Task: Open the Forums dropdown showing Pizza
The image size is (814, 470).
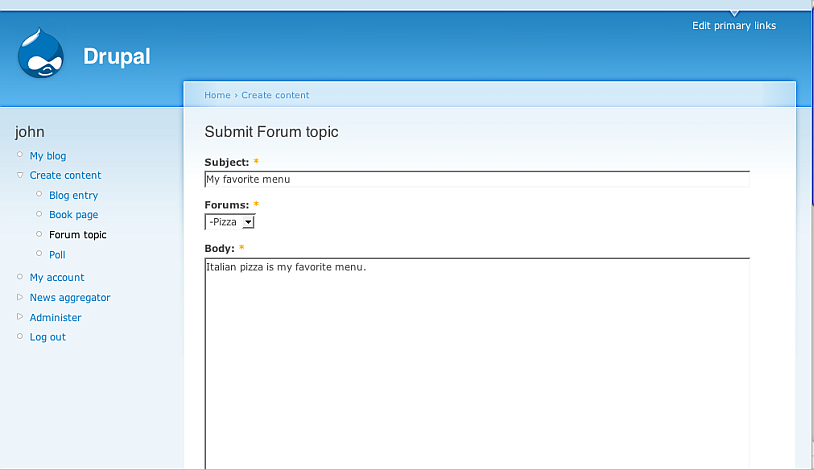Action: [230, 222]
